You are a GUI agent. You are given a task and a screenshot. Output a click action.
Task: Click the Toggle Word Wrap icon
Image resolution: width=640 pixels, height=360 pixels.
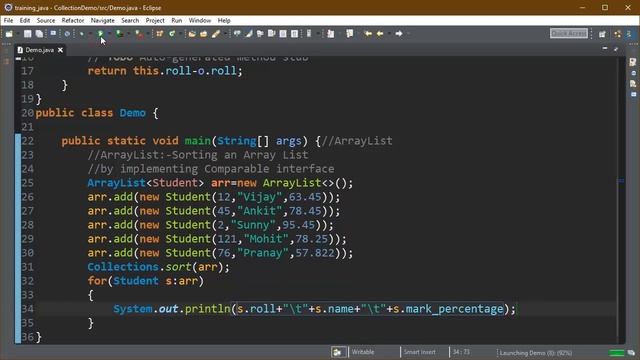tap(271, 33)
